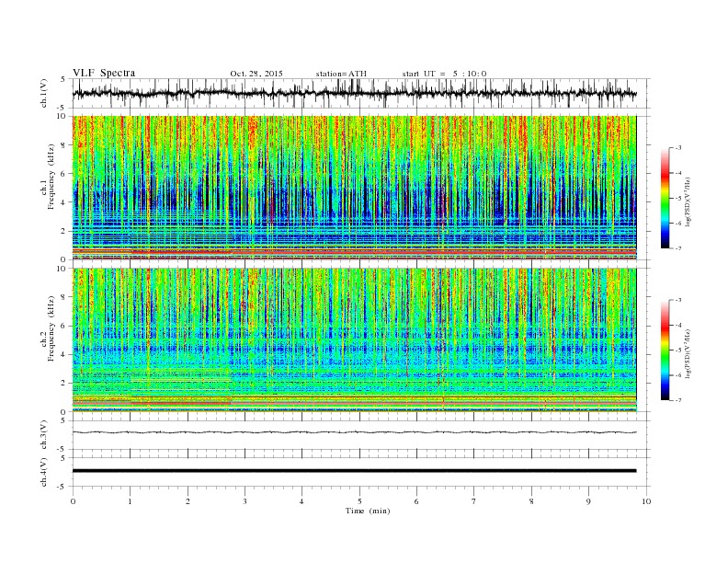Viewport: 728px width, 563px height.
Task: Click the time axis tick label "9"
Action: [588, 501]
